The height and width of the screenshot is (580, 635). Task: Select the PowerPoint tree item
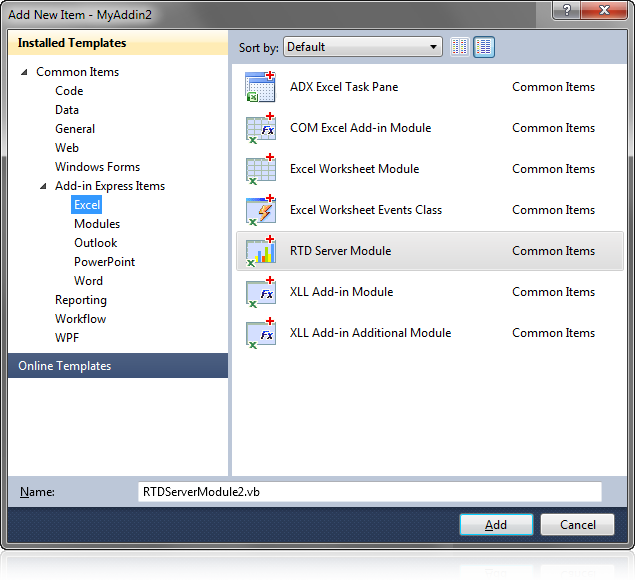[104, 262]
